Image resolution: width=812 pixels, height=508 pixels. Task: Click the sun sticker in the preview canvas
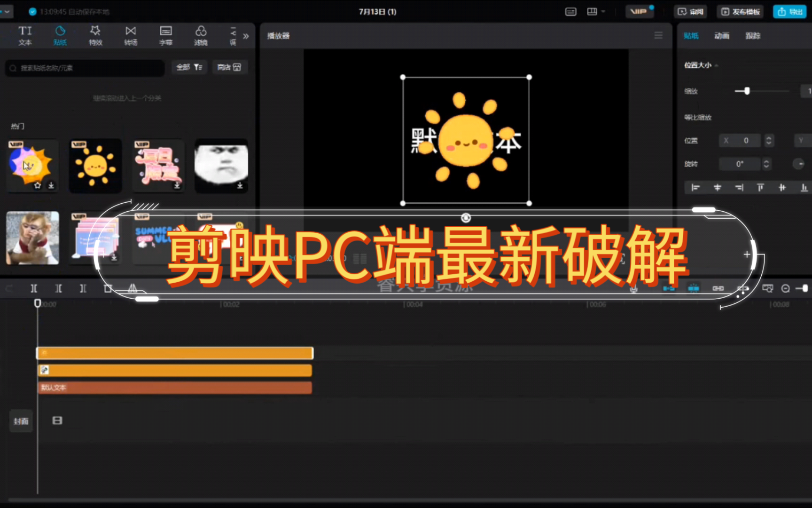tap(466, 140)
